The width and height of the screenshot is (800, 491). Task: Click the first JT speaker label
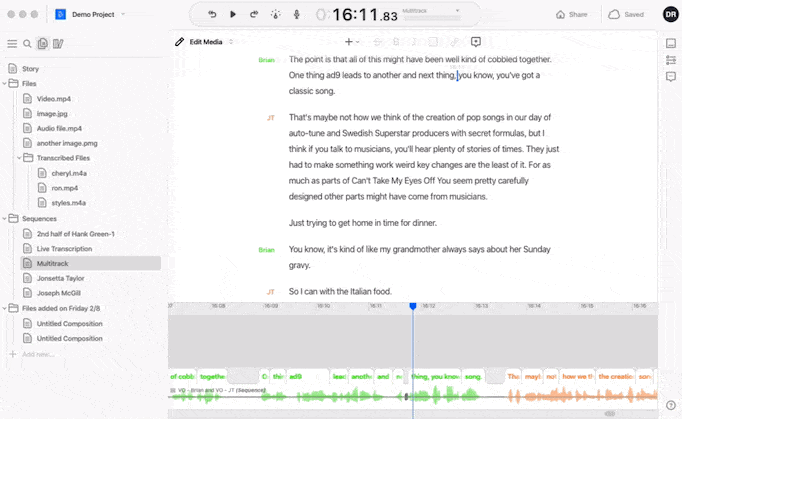[x=271, y=118]
